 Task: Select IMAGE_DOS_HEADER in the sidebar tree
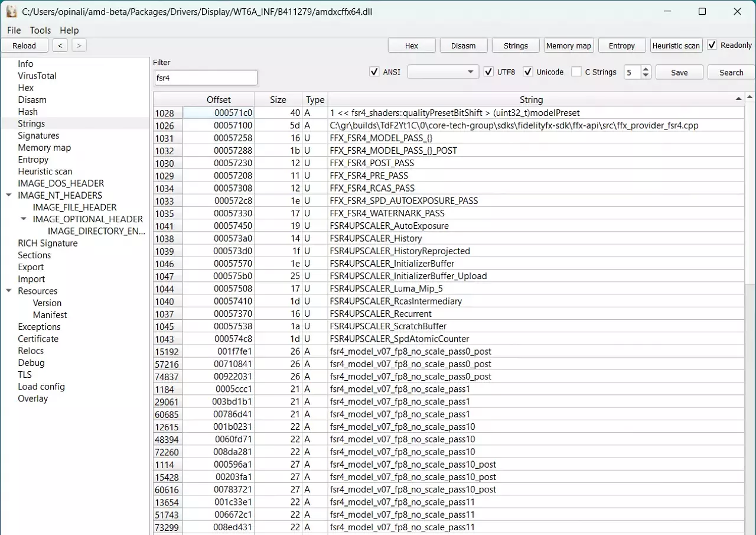[x=61, y=183]
